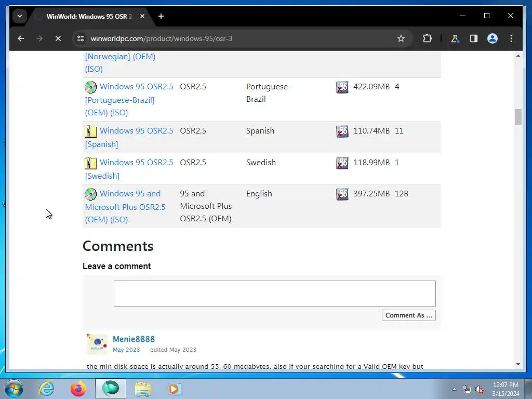The image size is (532, 399).
Task: Open Windows 95 OSR2.5 Swedish link
Action: click(x=129, y=169)
